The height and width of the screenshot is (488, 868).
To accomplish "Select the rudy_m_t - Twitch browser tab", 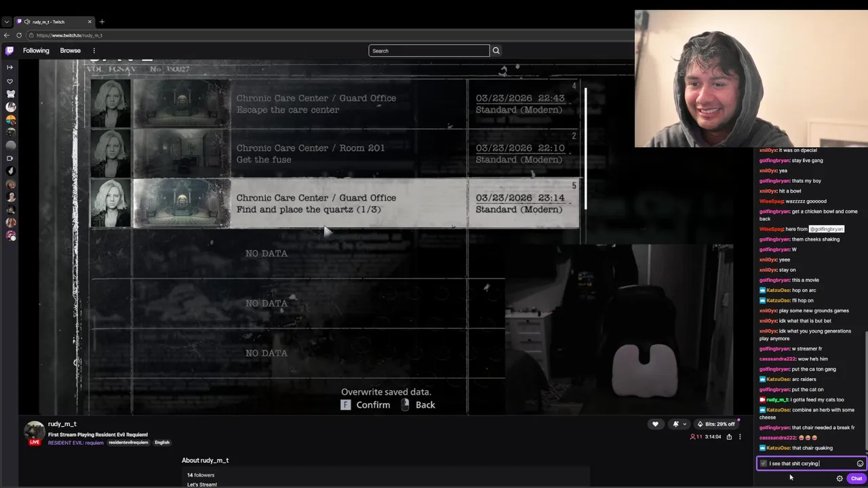I will [x=54, y=22].
